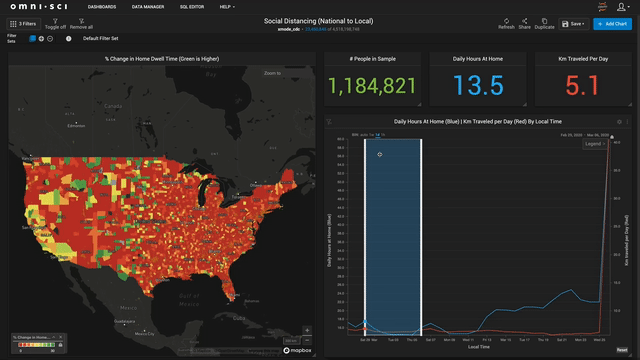Open the 3 Filters panel
This screenshot has height=360, width=640.
point(23,24)
